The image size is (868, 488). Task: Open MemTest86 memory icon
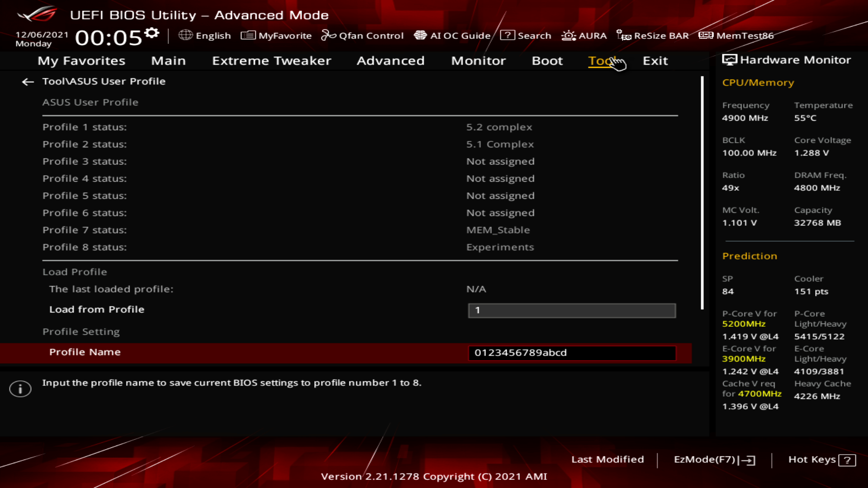pos(705,35)
